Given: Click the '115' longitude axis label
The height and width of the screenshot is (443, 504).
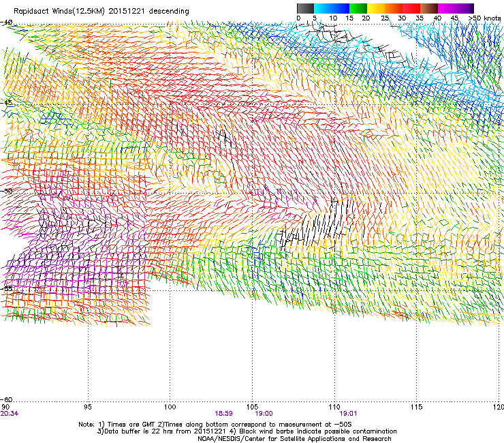Looking at the screenshot, I should (x=417, y=407).
